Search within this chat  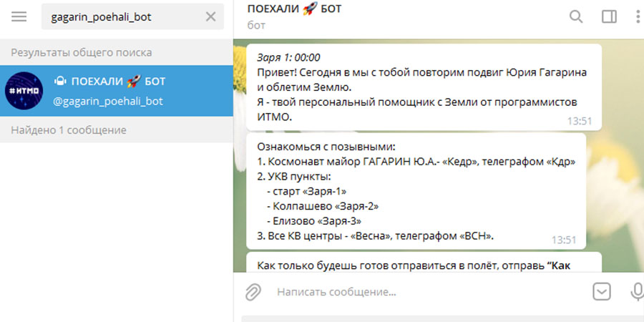(x=576, y=16)
